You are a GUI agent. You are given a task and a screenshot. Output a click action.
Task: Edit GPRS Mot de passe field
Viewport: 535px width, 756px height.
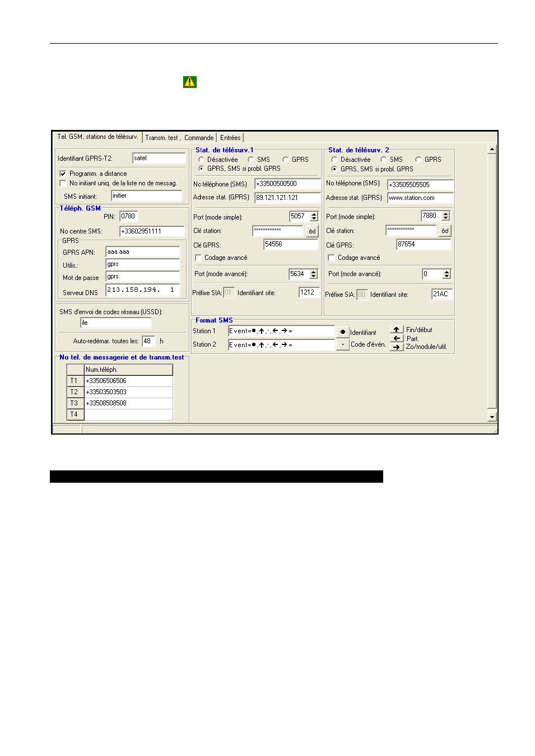(143, 277)
